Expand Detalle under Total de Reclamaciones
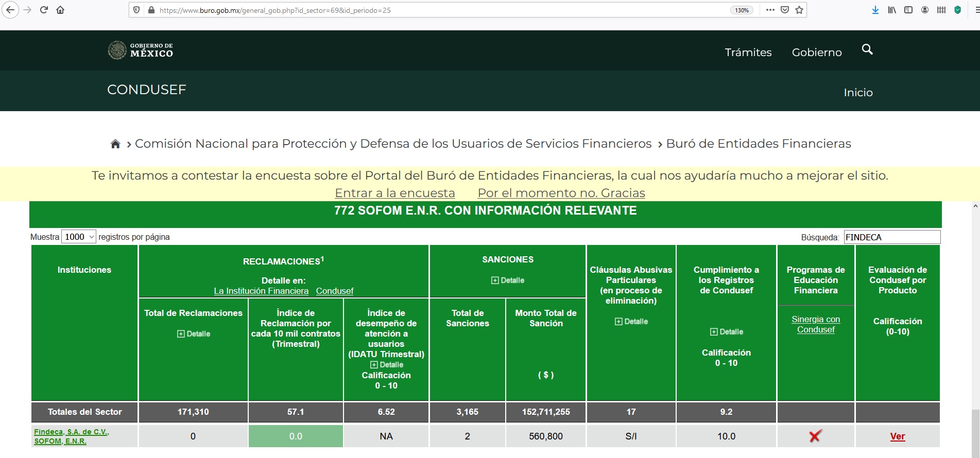Screen dimensions: 980x458 coord(193,334)
